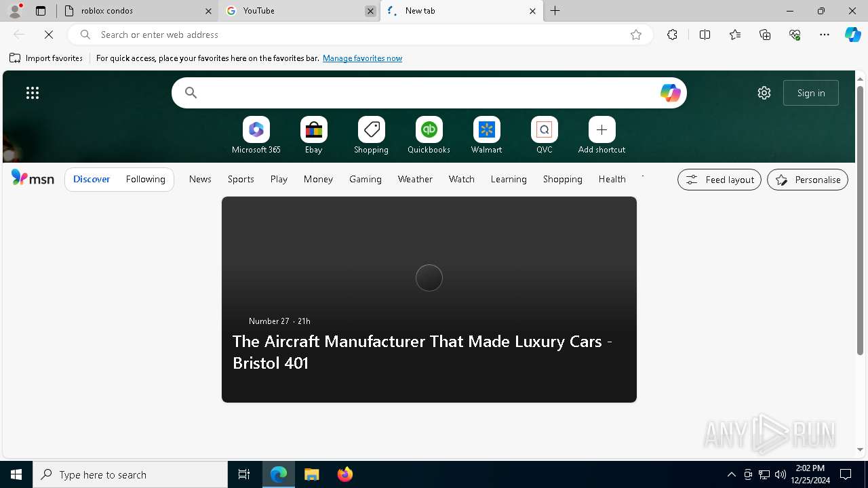Launch Firefox from the taskbar
This screenshot has height=488, width=868.
click(345, 474)
